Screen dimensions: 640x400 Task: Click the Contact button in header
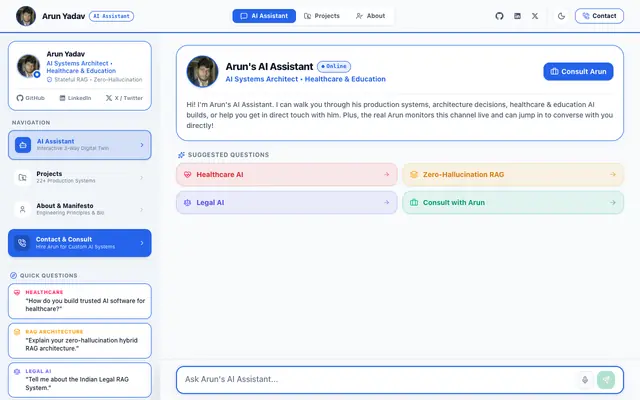click(599, 16)
